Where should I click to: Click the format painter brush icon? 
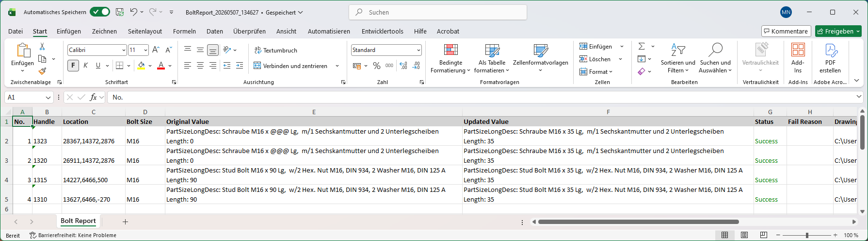tap(42, 71)
